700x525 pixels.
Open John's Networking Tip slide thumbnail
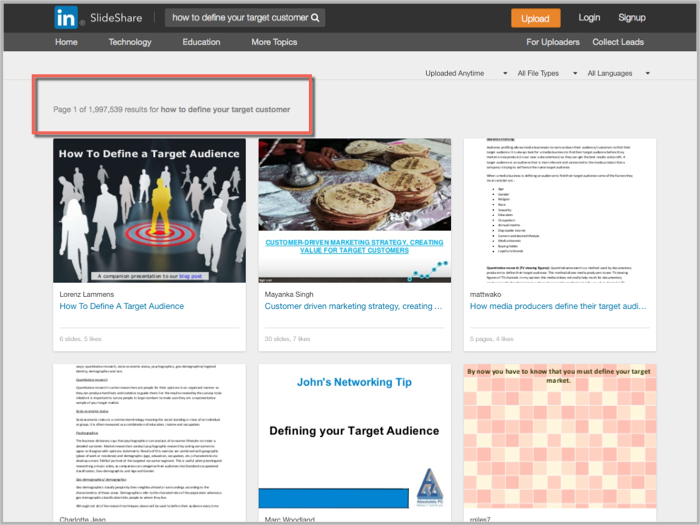pos(354,436)
